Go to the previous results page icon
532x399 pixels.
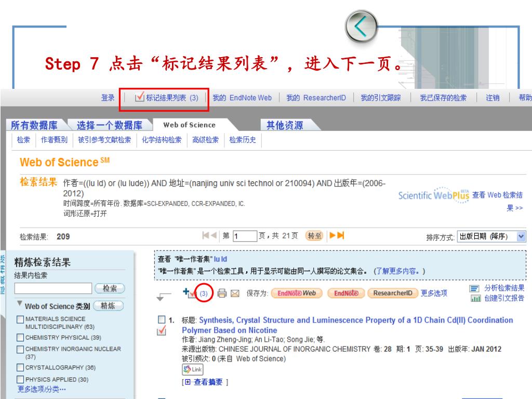(214, 235)
